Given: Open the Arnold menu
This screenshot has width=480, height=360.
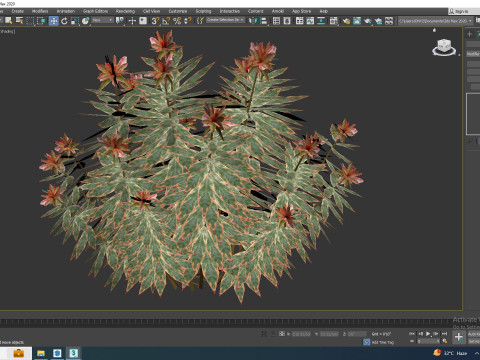Looking at the screenshot, I should 278,11.
